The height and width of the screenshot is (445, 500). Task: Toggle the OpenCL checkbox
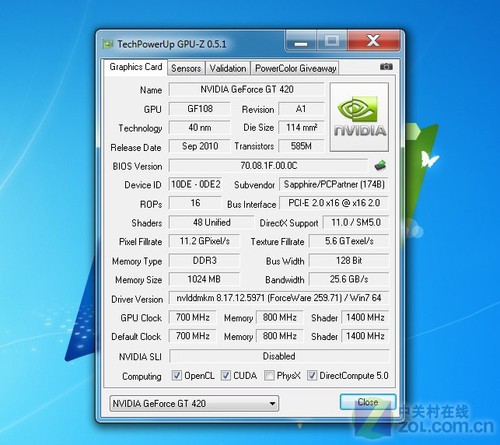177,376
